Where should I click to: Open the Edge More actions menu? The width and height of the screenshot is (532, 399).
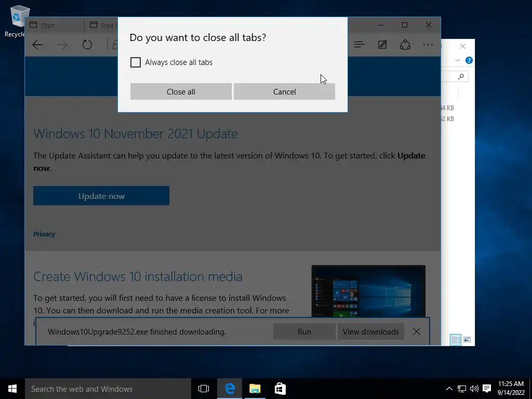point(428,45)
